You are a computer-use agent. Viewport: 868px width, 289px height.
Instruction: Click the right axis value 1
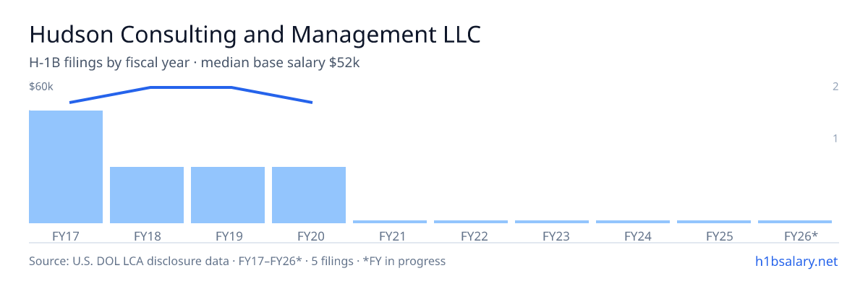(835, 138)
